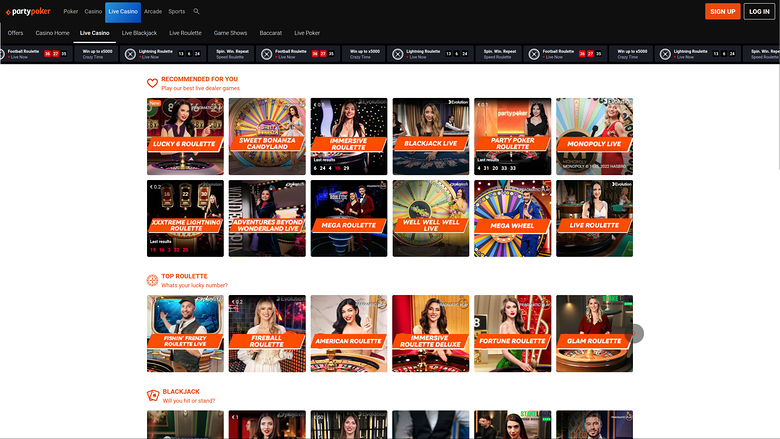Open Adventures Beyond Wonderland Live
780x439 pixels.
coord(267,218)
